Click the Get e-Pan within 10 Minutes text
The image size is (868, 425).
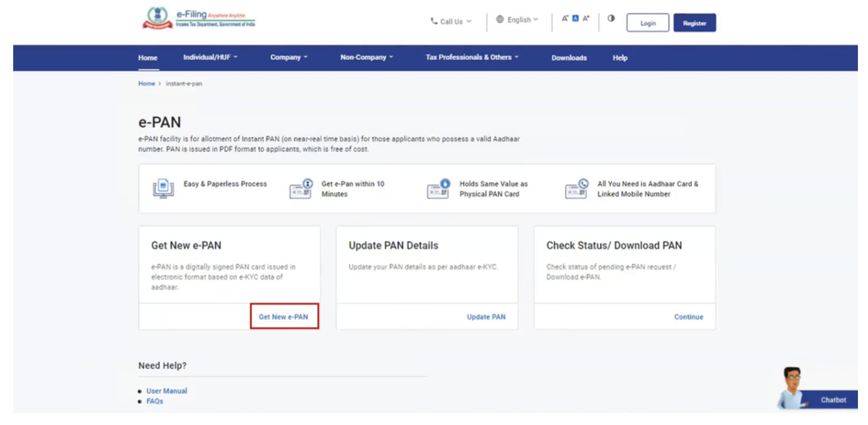click(x=353, y=189)
